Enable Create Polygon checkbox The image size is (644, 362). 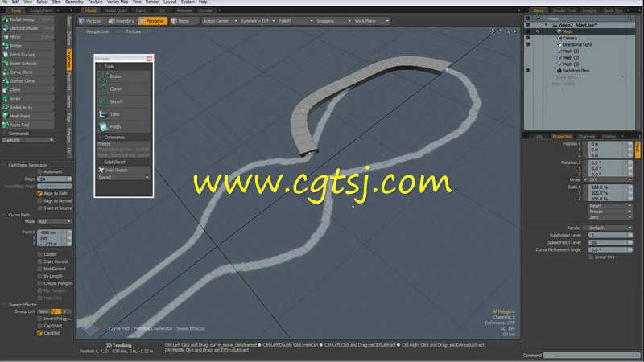click(39, 283)
